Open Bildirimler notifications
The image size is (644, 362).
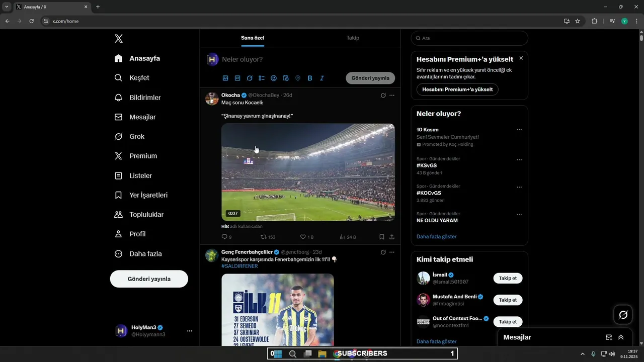138,98
